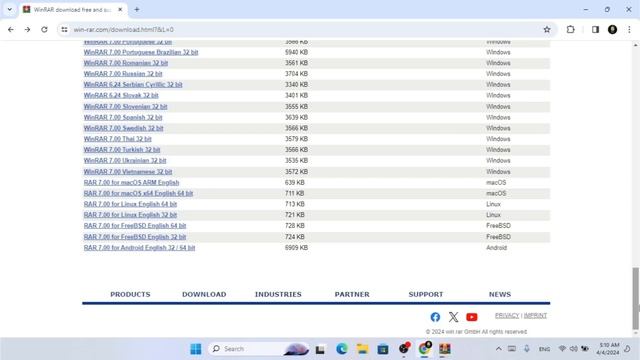Open the Chrome extensions menu
The height and width of the screenshot is (360, 640).
(x=571, y=29)
